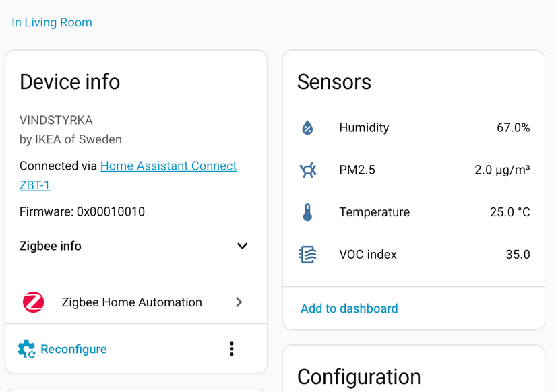Open the three-dot overflow menu

(231, 349)
